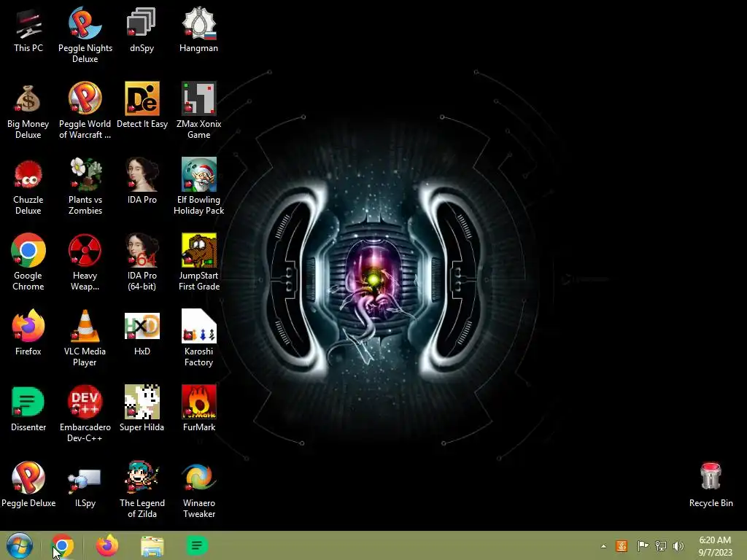The width and height of the screenshot is (747, 560).
Task: Open the Action Center flag icon
Action: click(643, 545)
